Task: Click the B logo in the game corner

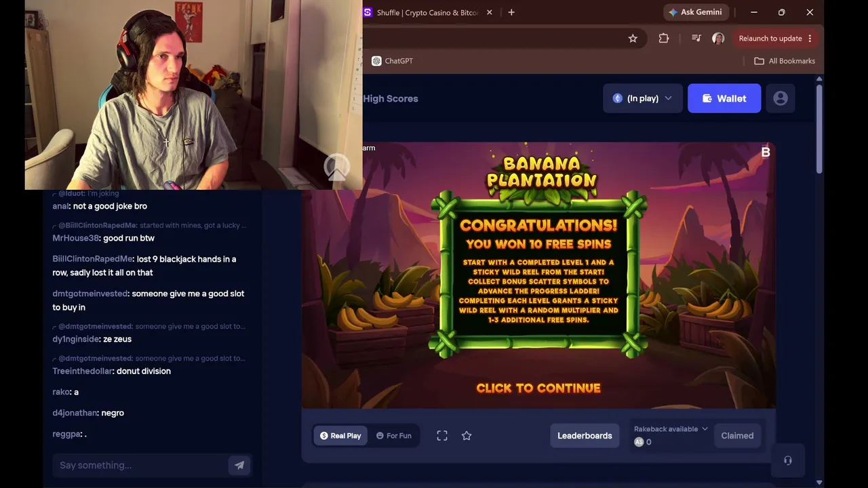Action: pos(766,152)
